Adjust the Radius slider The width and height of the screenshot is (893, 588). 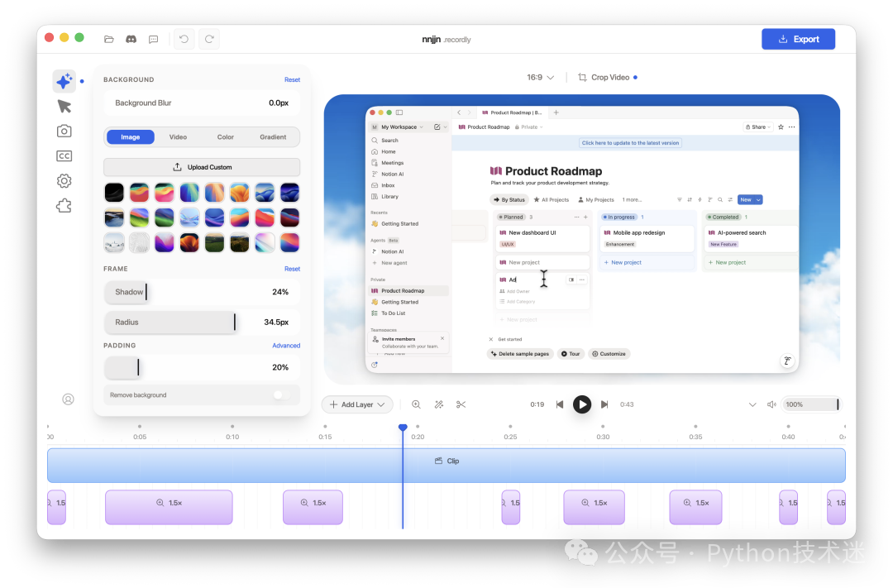(x=202, y=322)
